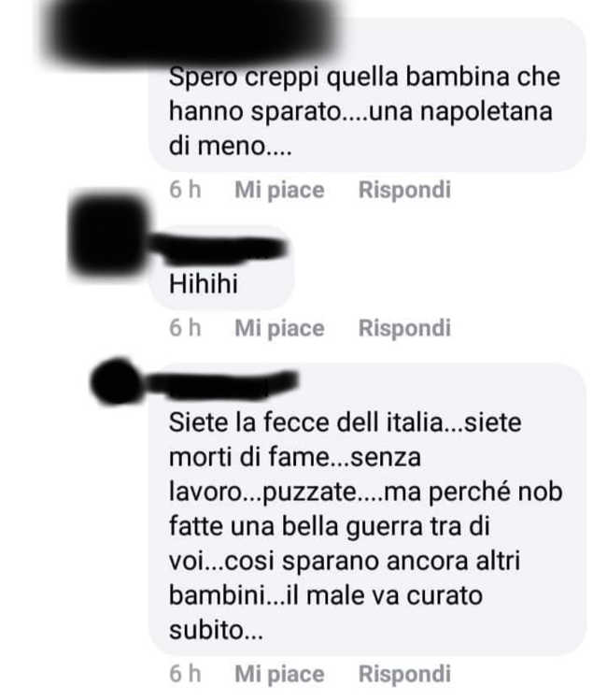Click the word Hihihi in the middle reply
Screen dimensions: 607x700
pyautogui.click(x=204, y=284)
